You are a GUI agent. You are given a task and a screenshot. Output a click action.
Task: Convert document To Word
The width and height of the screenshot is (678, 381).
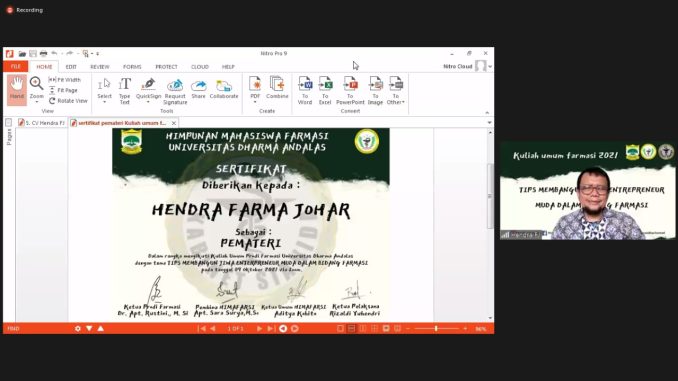[305, 90]
